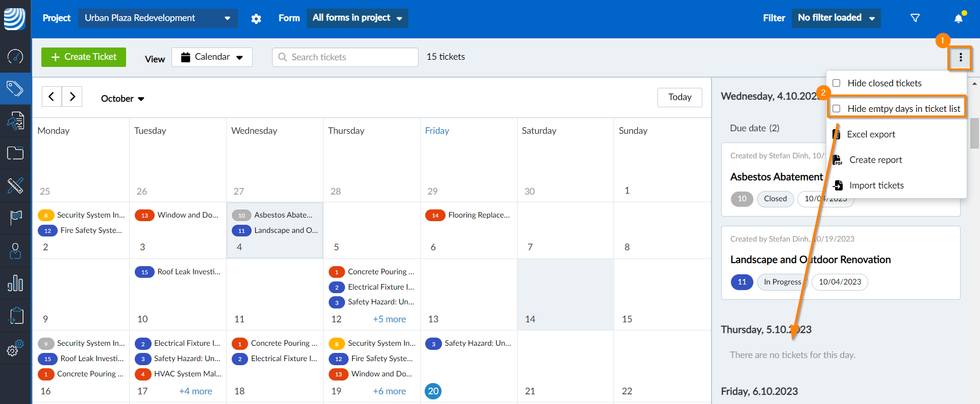Viewport: 980px width, 404px height.
Task: Click the Import tickets file icon
Action: pos(838,185)
